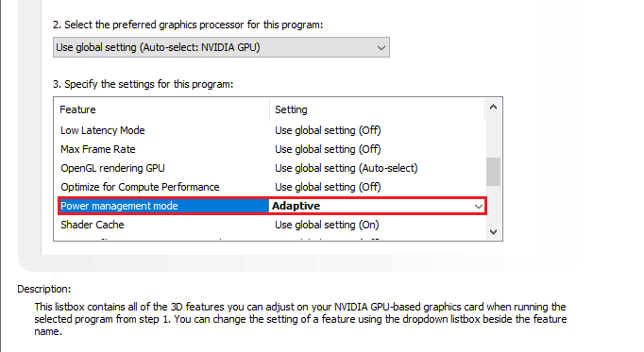Click the settings list scrollbar thumb
The height and width of the screenshot is (352, 644).
tap(493, 172)
